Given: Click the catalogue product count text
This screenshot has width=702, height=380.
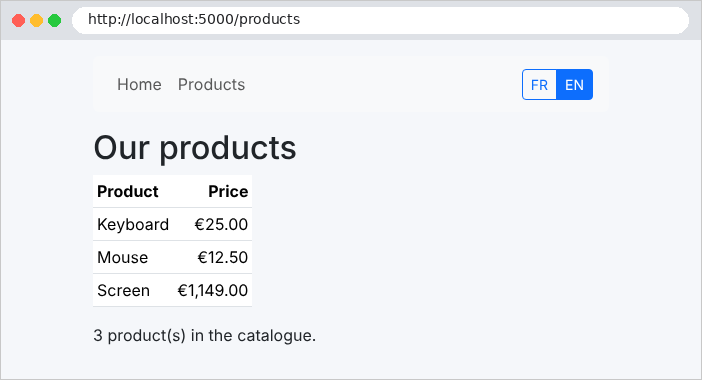Looking at the screenshot, I should (205, 336).
